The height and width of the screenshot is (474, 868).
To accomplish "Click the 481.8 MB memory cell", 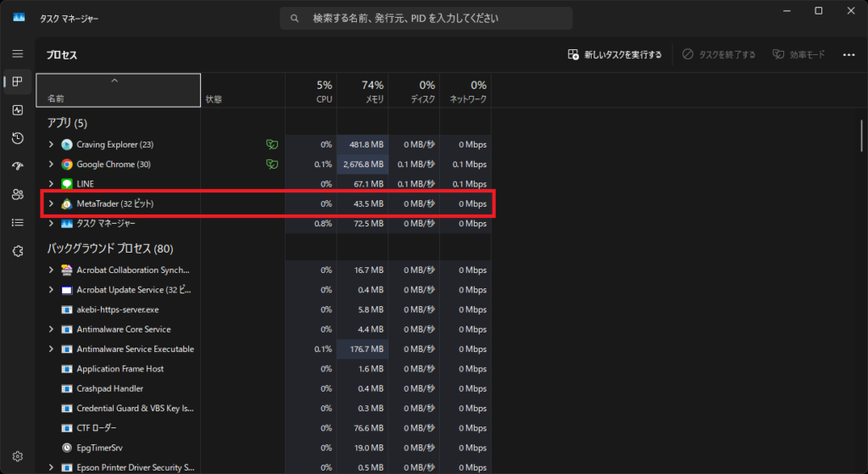I will tap(363, 144).
